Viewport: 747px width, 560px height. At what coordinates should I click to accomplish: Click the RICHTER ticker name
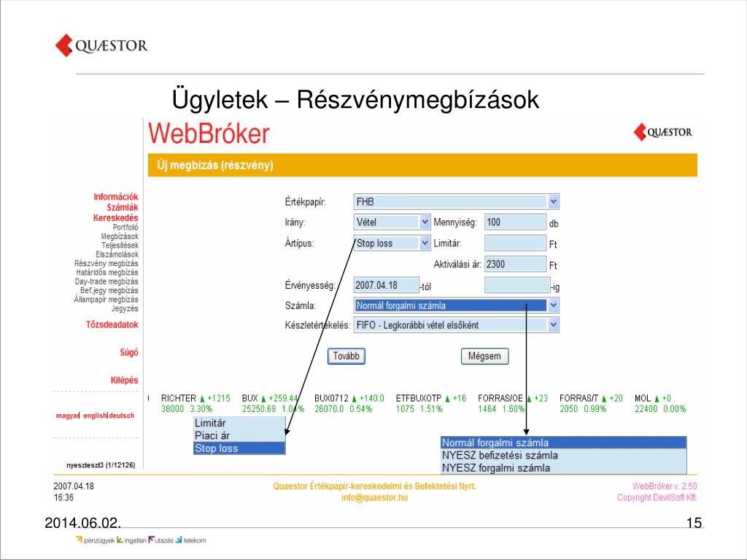[x=179, y=398]
